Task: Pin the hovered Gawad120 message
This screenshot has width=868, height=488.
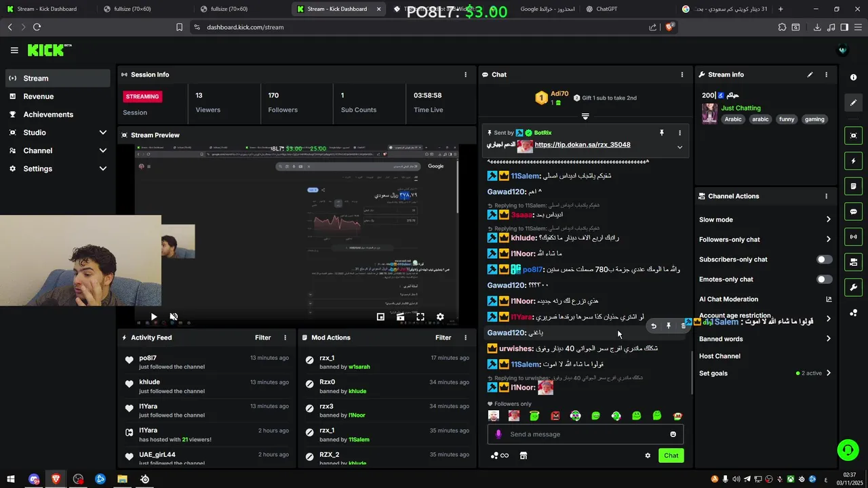Action: [x=669, y=326]
